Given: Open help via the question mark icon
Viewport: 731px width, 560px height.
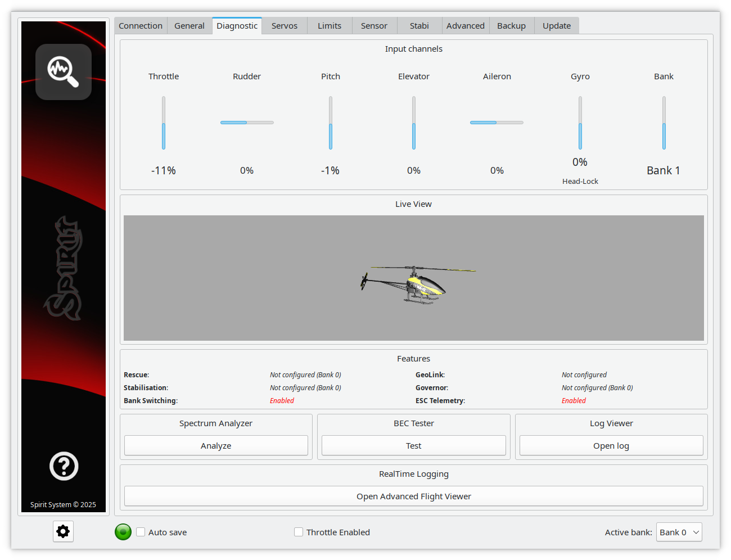Looking at the screenshot, I should click(x=64, y=466).
